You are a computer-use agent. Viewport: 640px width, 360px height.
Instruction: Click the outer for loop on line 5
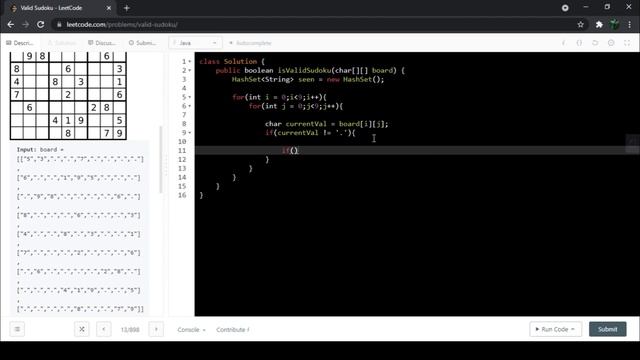point(280,97)
